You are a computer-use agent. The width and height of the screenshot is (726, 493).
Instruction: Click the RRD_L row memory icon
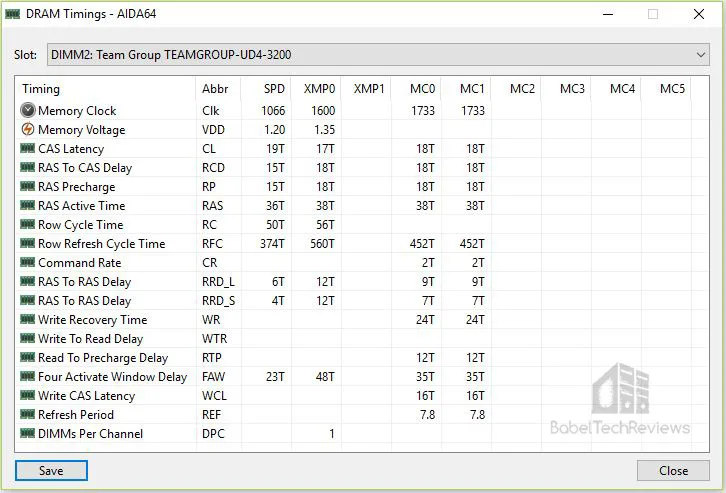tap(28, 281)
